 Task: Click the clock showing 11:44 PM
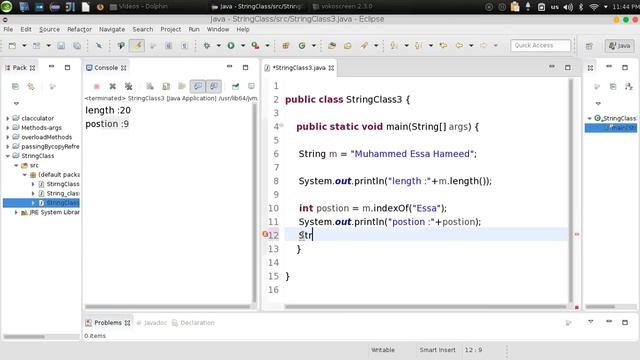(x=625, y=7)
